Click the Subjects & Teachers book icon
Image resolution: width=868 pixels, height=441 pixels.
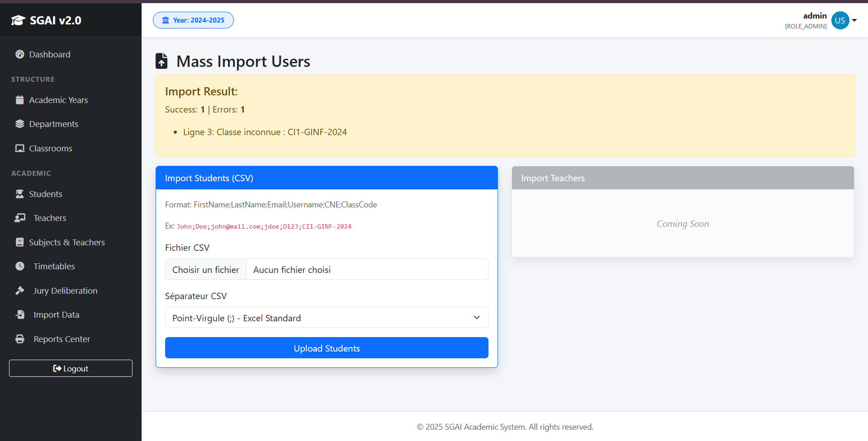20,242
